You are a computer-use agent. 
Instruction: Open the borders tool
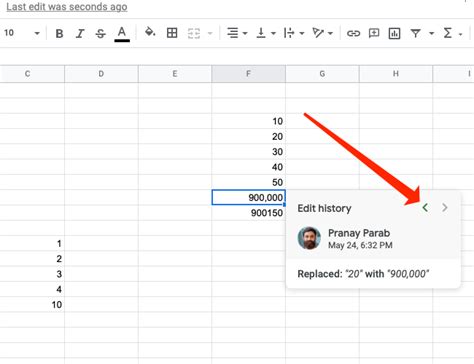click(172, 33)
